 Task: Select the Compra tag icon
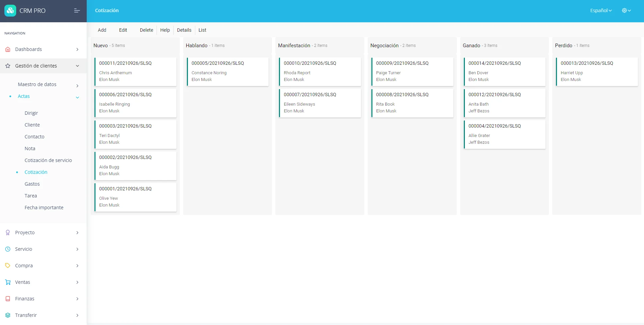[x=7, y=265]
